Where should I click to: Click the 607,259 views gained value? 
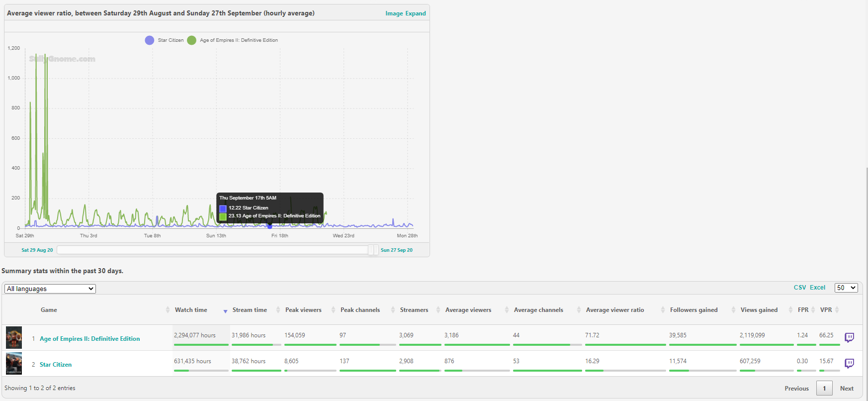[x=750, y=361]
